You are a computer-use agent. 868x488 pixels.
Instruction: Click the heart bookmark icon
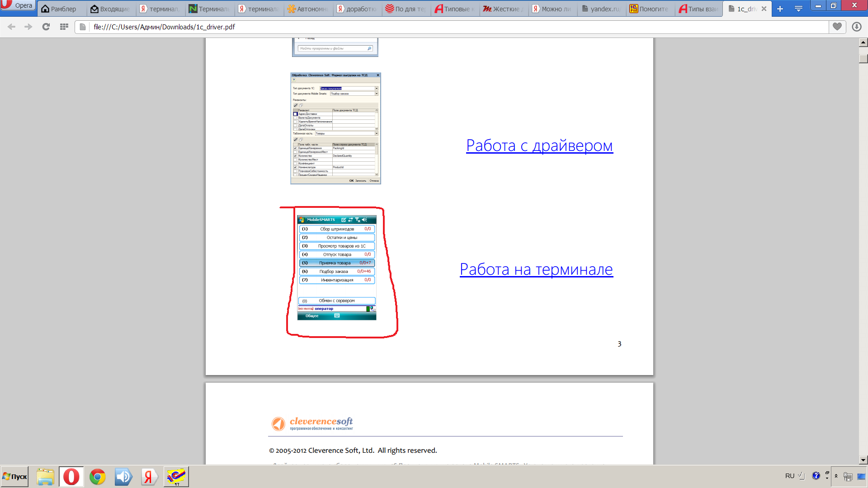point(837,27)
